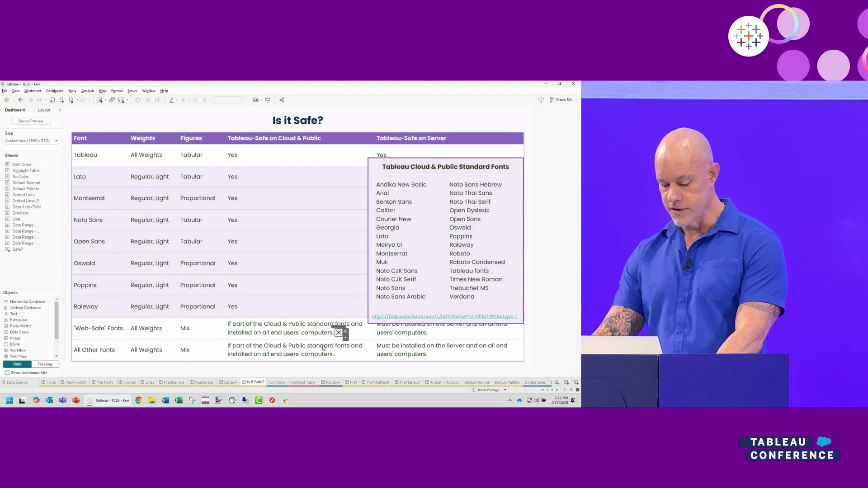Image resolution: width=868 pixels, height=488 pixels.
Task: Expand the Kevin Flerlage user dropdown
Action: point(505,390)
